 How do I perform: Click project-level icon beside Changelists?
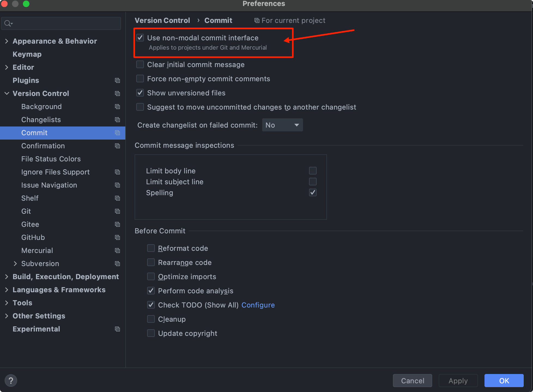(x=117, y=120)
